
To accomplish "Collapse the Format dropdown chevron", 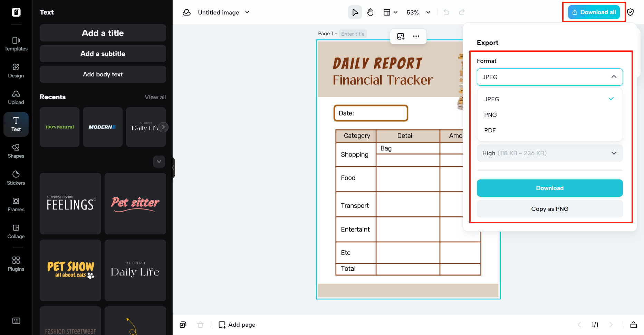I will [614, 77].
